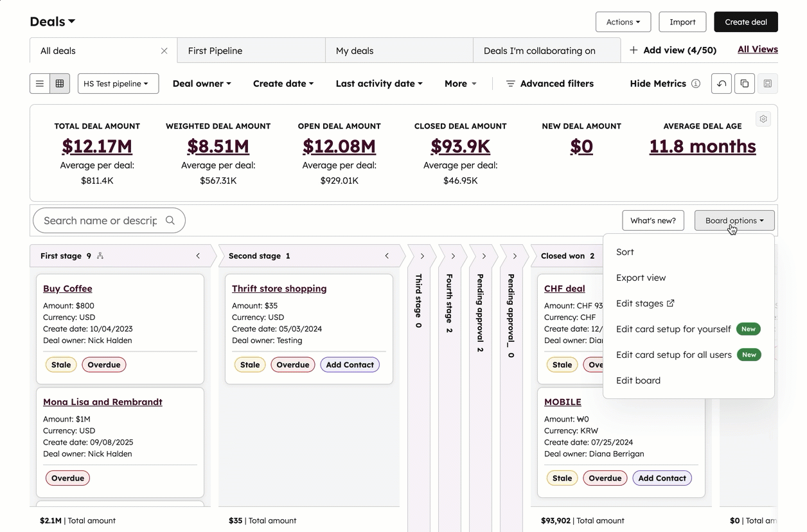Open the Buy Coffee deal link
This screenshot has width=807, height=532.
tap(67, 288)
